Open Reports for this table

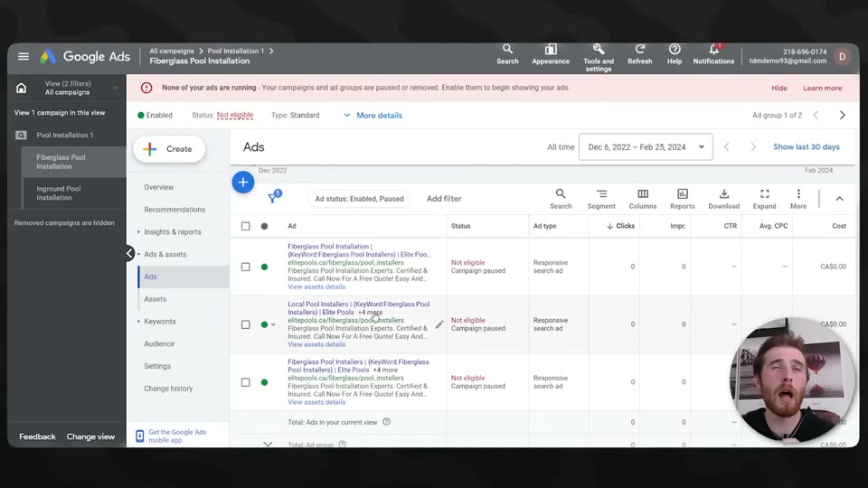point(682,199)
